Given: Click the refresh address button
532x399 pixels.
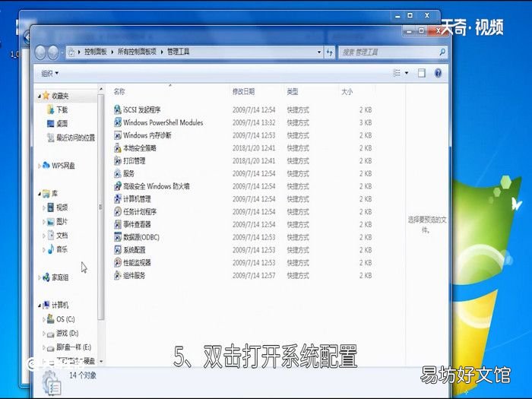Looking at the screenshot, I should [x=329, y=52].
